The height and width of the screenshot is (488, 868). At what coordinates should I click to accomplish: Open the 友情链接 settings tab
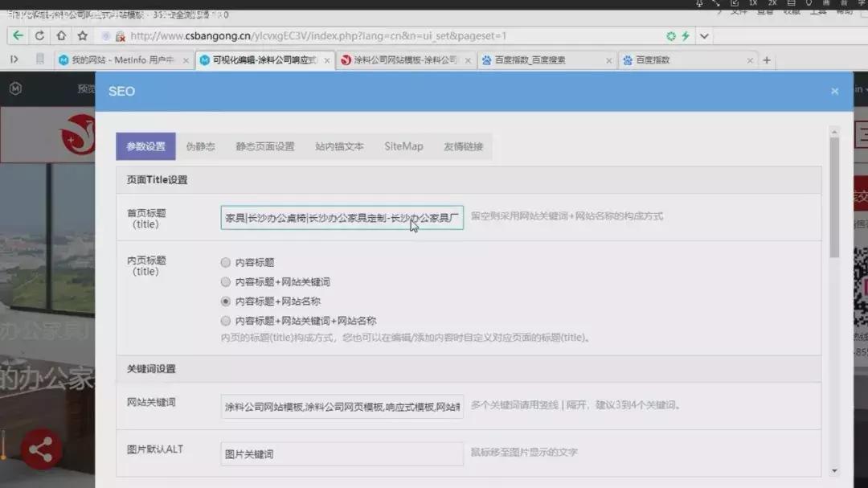tap(464, 147)
